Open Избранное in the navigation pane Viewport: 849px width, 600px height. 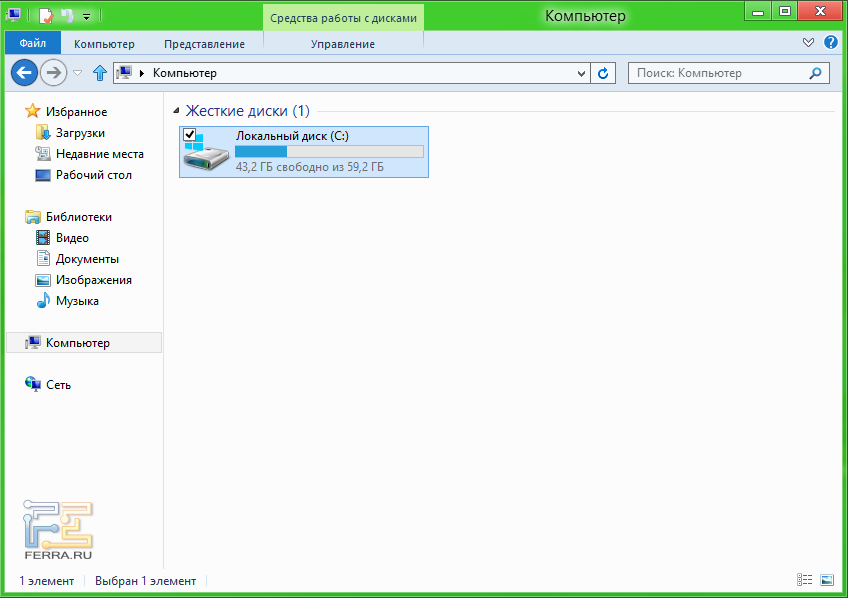click(x=76, y=112)
